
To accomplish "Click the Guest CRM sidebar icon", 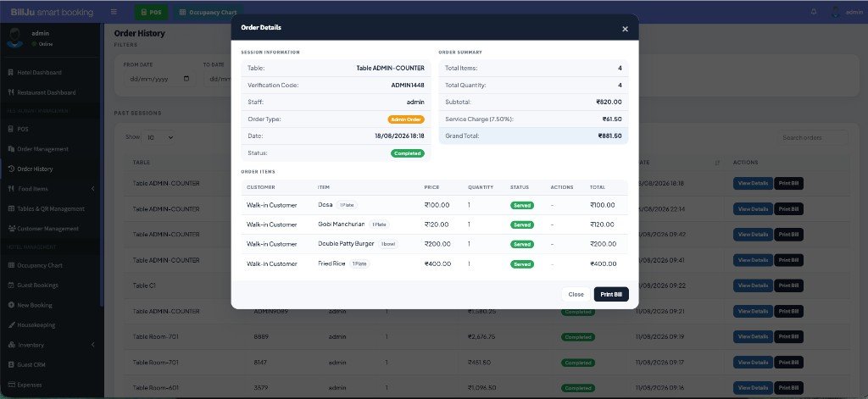I will pos(12,364).
